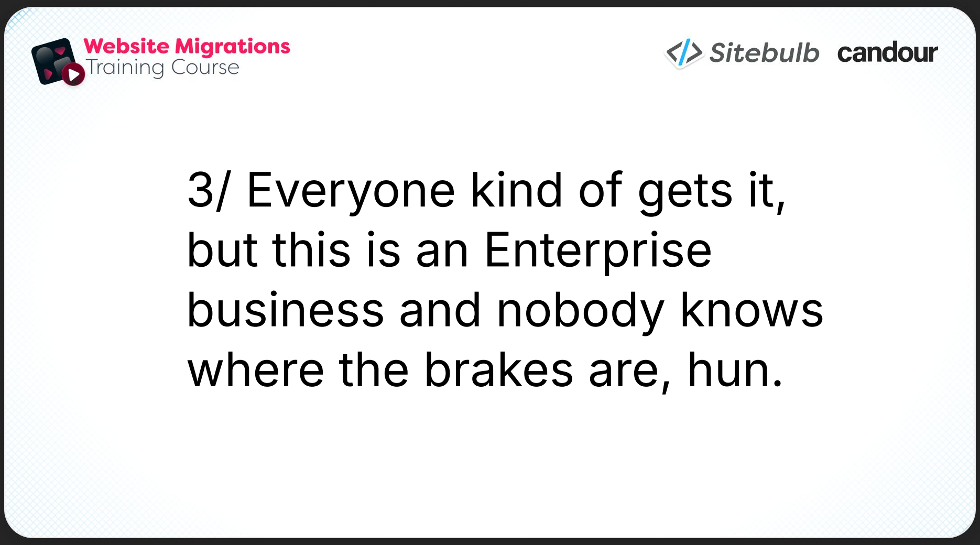Click the candour logo
The width and height of the screenshot is (980, 545).
tap(887, 53)
